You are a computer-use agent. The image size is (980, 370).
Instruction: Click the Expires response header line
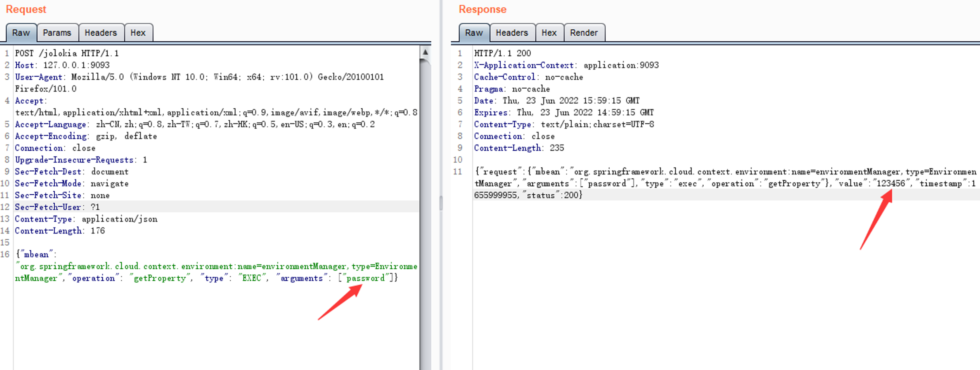click(x=564, y=113)
